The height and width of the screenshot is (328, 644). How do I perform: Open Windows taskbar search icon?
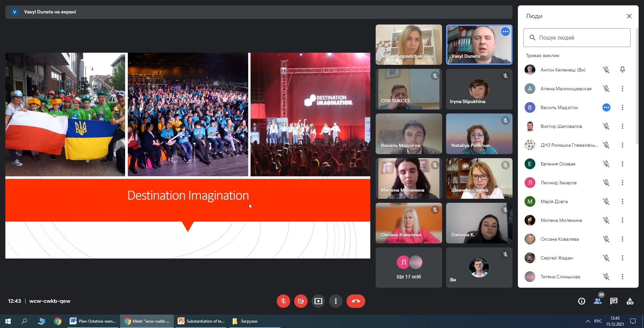pyautogui.click(x=24, y=321)
